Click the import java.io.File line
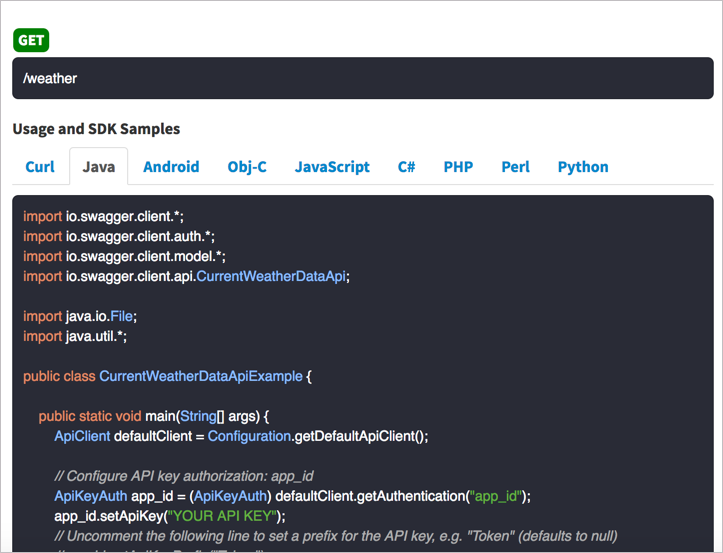Image resolution: width=723 pixels, height=553 pixels. coord(80,316)
